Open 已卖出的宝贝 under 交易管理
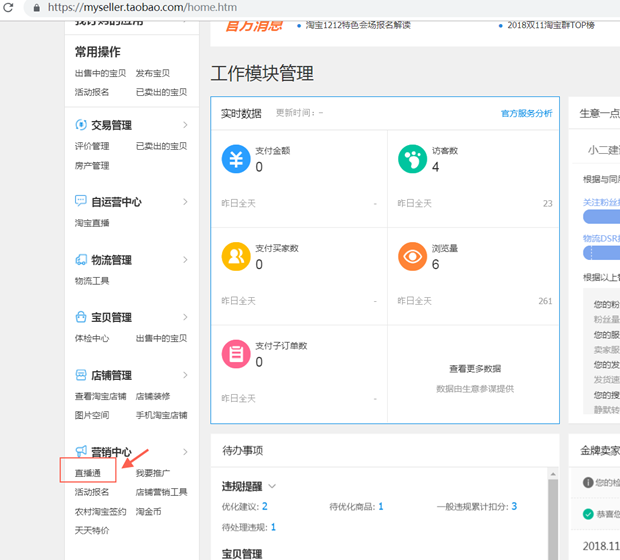 [161, 146]
